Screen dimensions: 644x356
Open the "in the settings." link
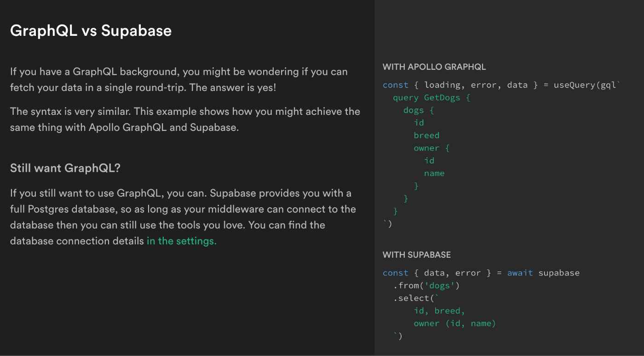[181, 241]
